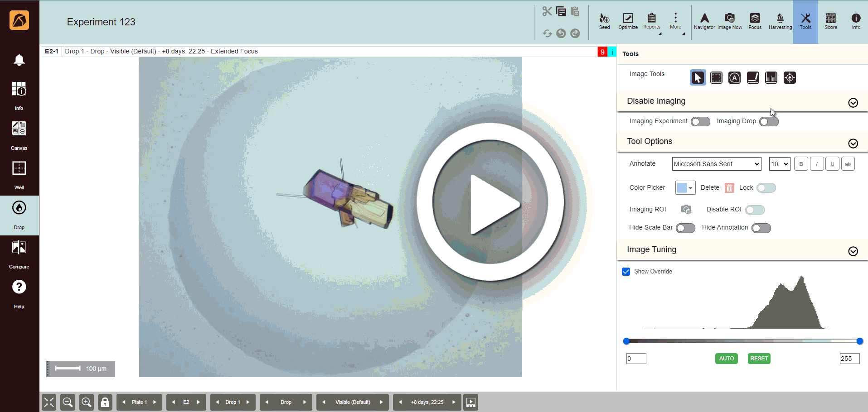This screenshot has width=868, height=412.
Task: Uncheck the Show Override checkbox
Action: (626, 272)
